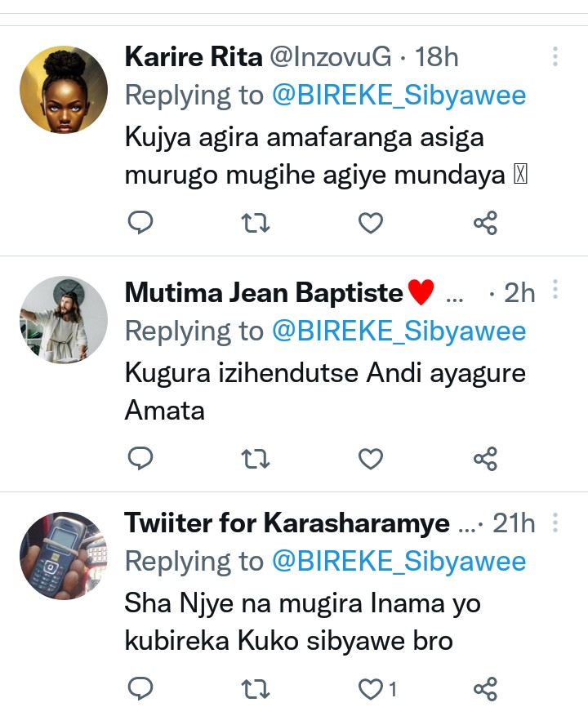This screenshot has width=588, height=707.
Task: Share Twiiter for Karasharamye's tweet
Action: coord(486,689)
